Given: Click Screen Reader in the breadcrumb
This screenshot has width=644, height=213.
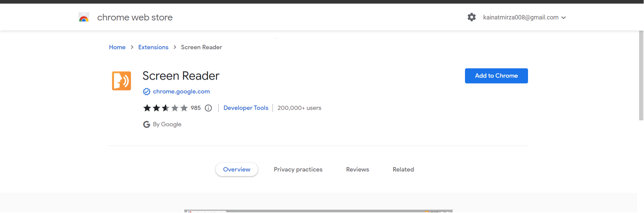Looking at the screenshot, I should tap(201, 47).
